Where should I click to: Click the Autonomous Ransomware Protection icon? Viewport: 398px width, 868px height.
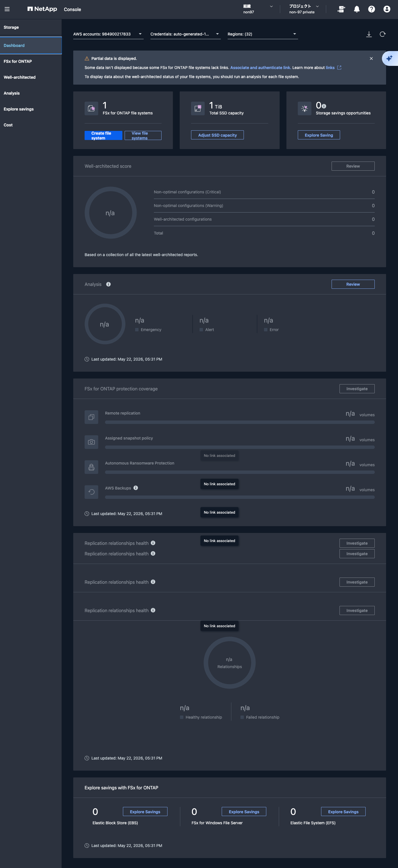[x=91, y=467]
